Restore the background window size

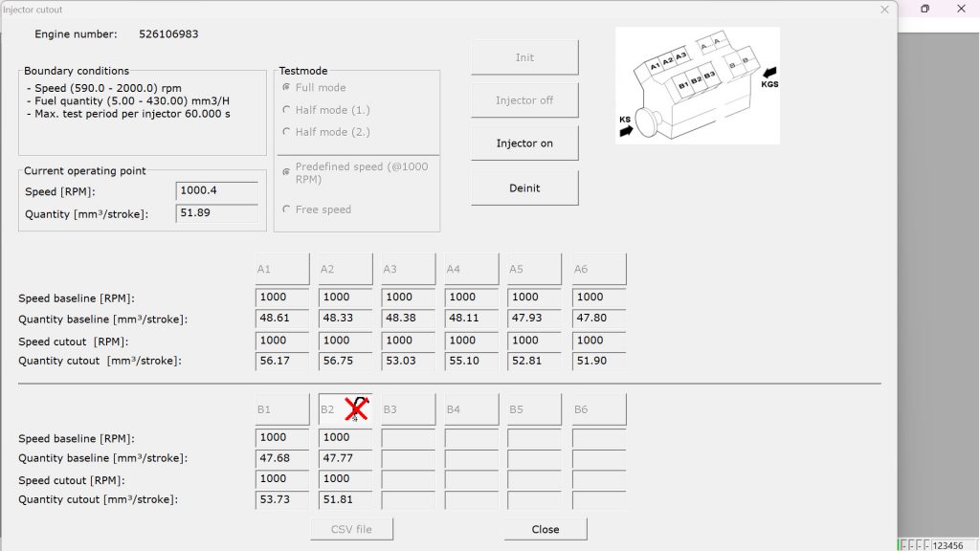pyautogui.click(x=925, y=9)
